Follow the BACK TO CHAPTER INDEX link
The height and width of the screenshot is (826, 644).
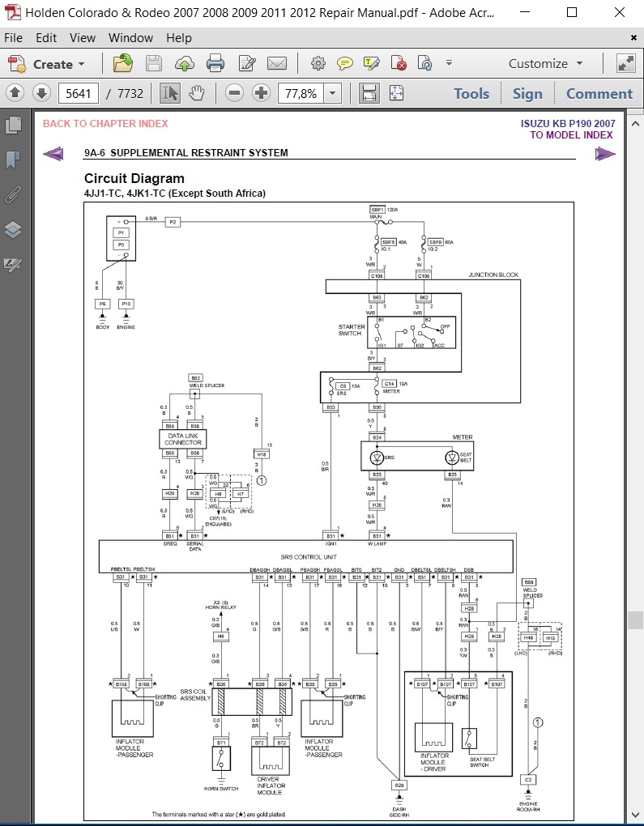coord(105,124)
